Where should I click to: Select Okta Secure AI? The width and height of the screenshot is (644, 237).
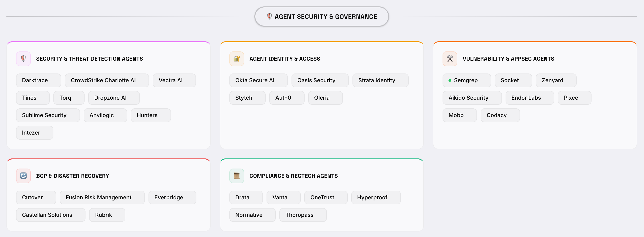click(x=259, y=80)
